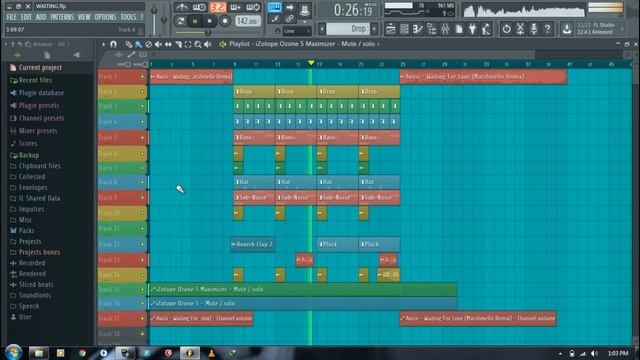Click the link chain icon

pos(289,19)
